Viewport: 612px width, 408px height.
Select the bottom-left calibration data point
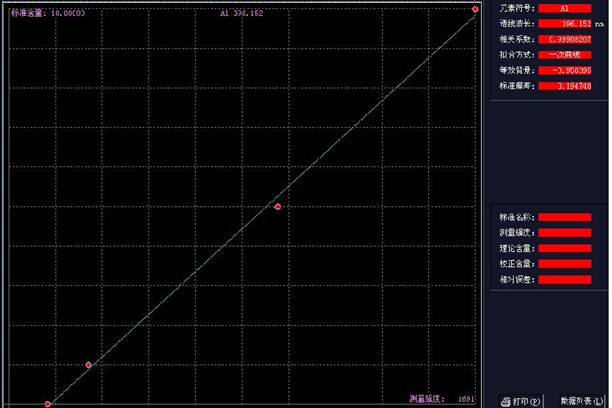[47, 404]
